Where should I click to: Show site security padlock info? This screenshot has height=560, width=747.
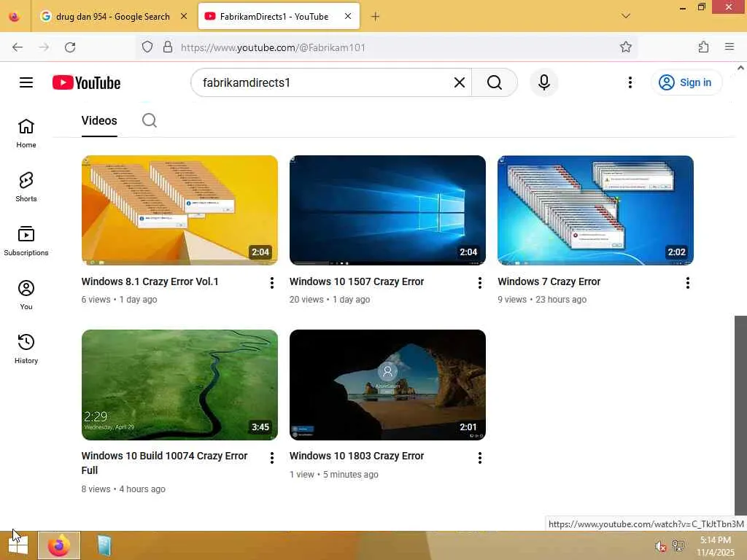[x=167, y=47]
